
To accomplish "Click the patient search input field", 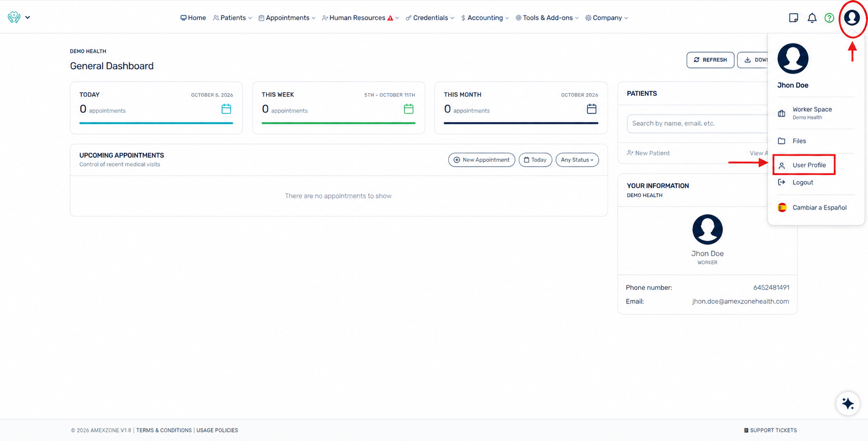I will (697, 123).
